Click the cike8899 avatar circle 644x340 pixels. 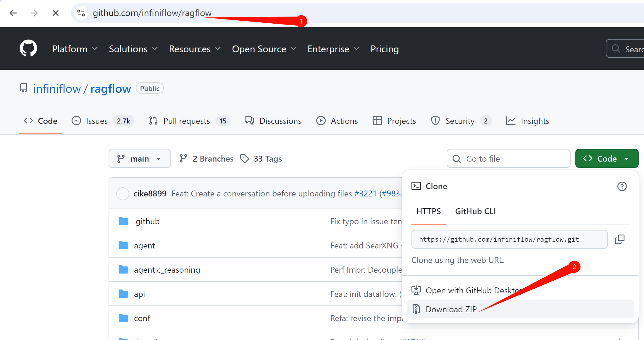(123, 194)
